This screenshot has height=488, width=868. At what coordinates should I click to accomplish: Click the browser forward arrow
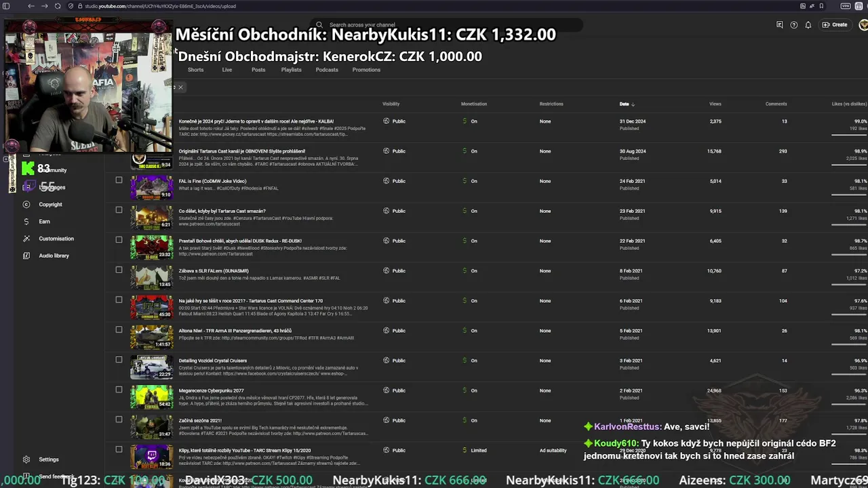(x=45, y=6)
